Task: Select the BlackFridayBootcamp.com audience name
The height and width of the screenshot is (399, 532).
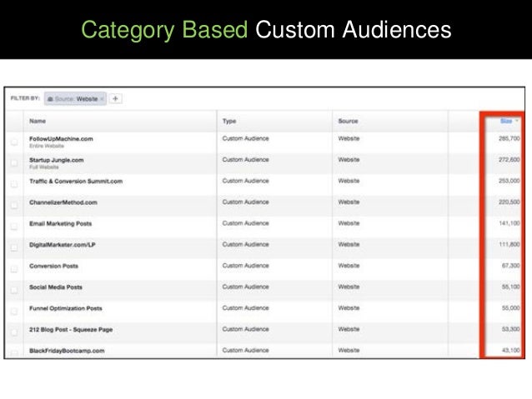Action: 67,351
